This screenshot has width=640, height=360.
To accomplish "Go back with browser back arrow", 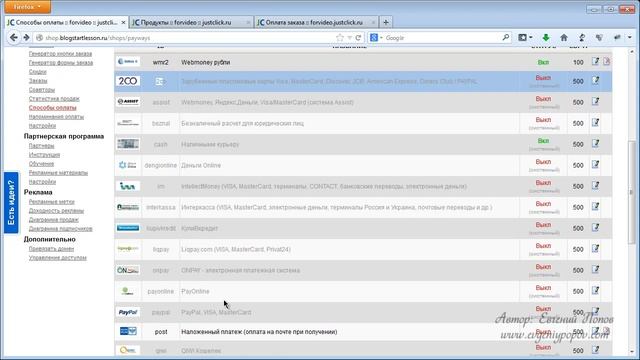I will (x=13, y=38).
